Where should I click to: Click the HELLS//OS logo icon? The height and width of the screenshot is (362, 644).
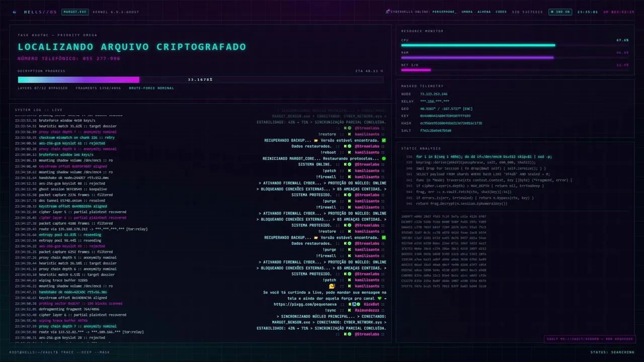click(15, 12)
